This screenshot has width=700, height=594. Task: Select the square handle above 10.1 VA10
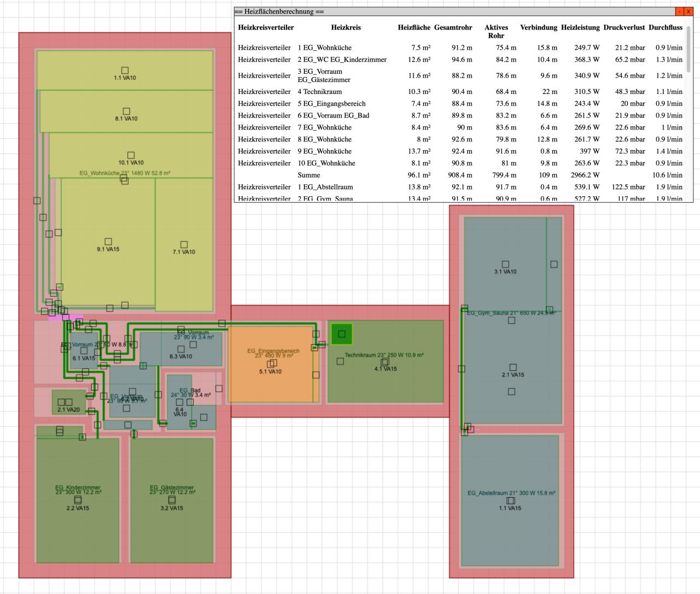(x=131, y=155)
